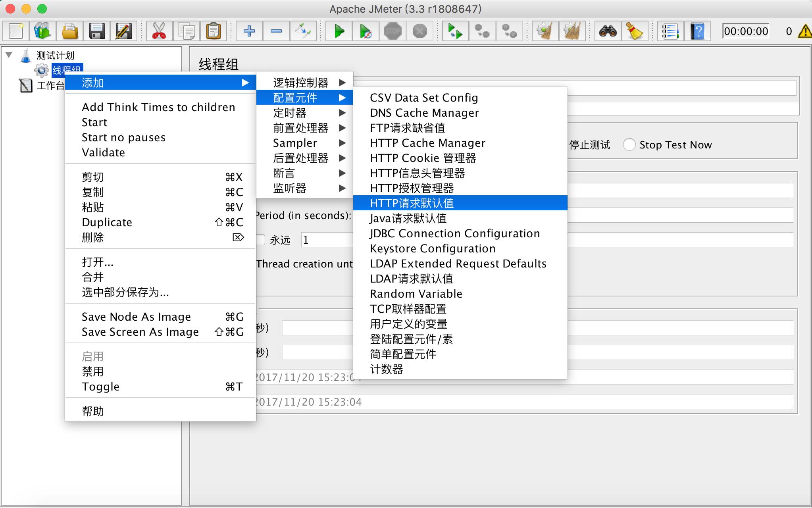Choose DNS Cache Manager entry

(x=460, y=113)
